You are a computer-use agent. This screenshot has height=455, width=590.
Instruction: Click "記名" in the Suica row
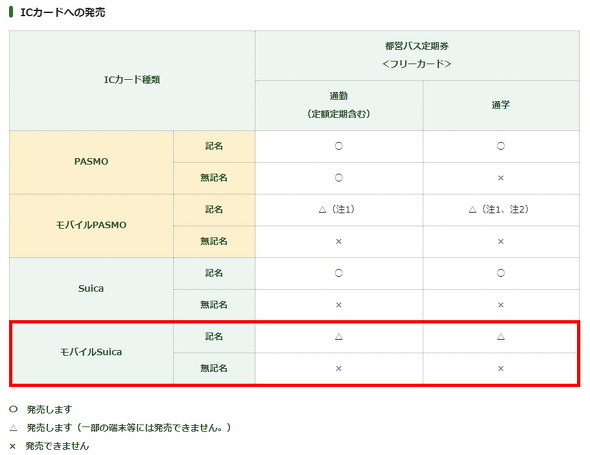[214, 273]
